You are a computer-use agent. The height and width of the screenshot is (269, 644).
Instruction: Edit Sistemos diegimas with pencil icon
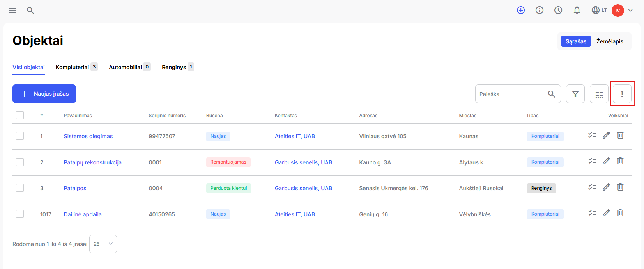point(606,135)
